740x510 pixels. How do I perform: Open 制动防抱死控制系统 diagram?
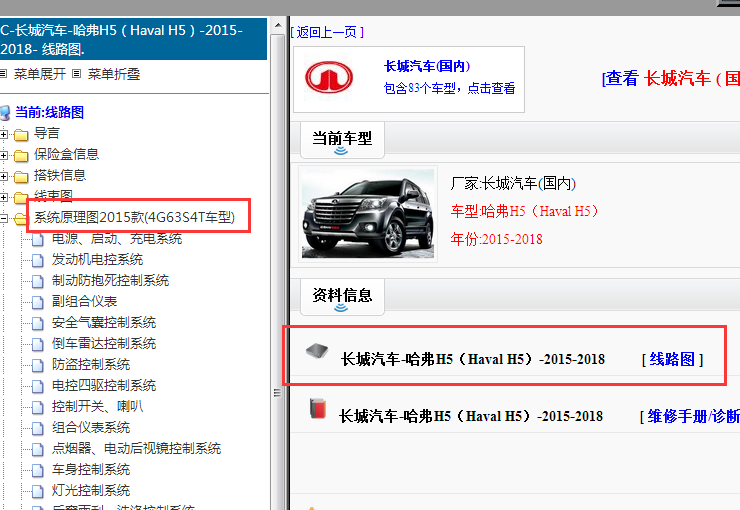[x=110, y=281]
